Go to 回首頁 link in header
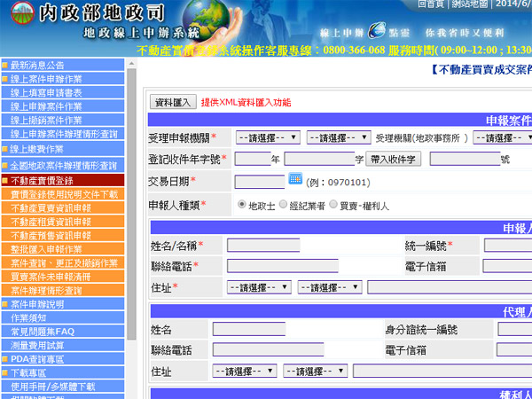 430,4
